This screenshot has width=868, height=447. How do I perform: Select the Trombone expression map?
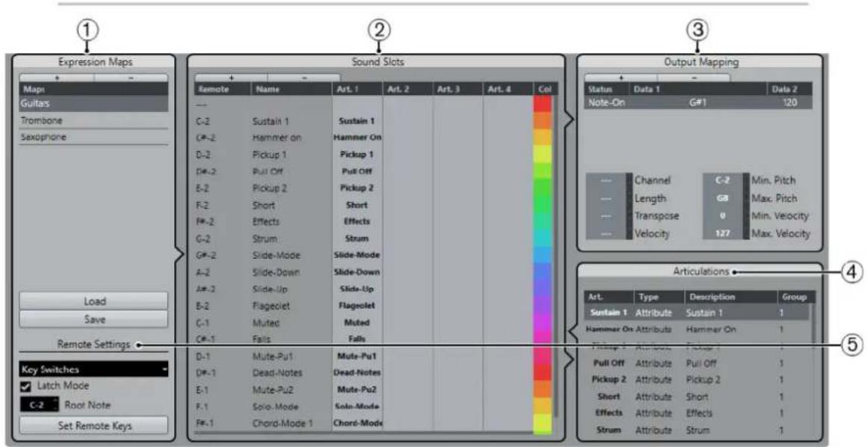(93, 120)
